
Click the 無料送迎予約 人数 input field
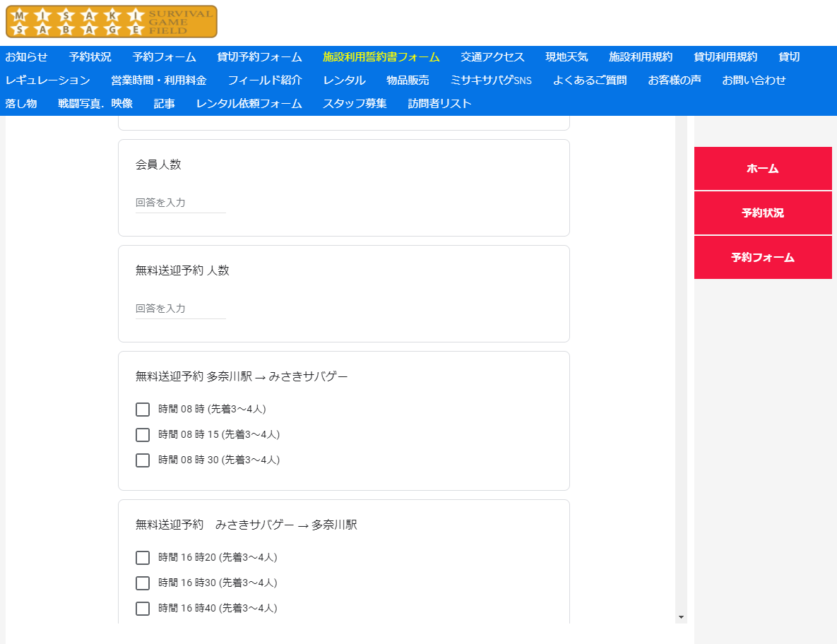pos(181,309)
